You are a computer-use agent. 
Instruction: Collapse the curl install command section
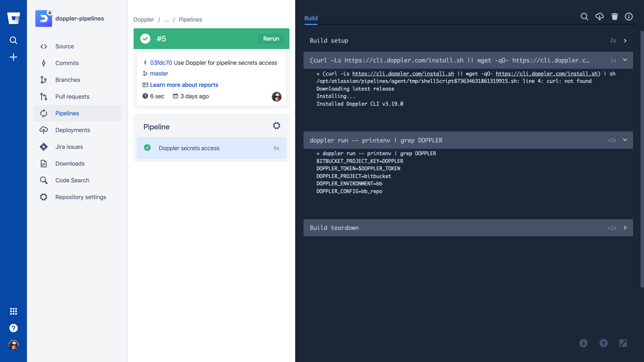(x=468, y=60)
